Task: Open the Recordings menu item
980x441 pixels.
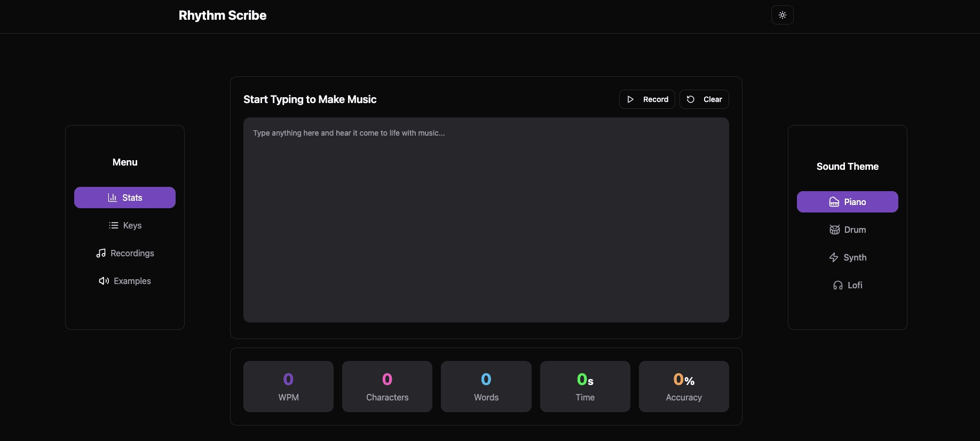Action: click(125, 253)
